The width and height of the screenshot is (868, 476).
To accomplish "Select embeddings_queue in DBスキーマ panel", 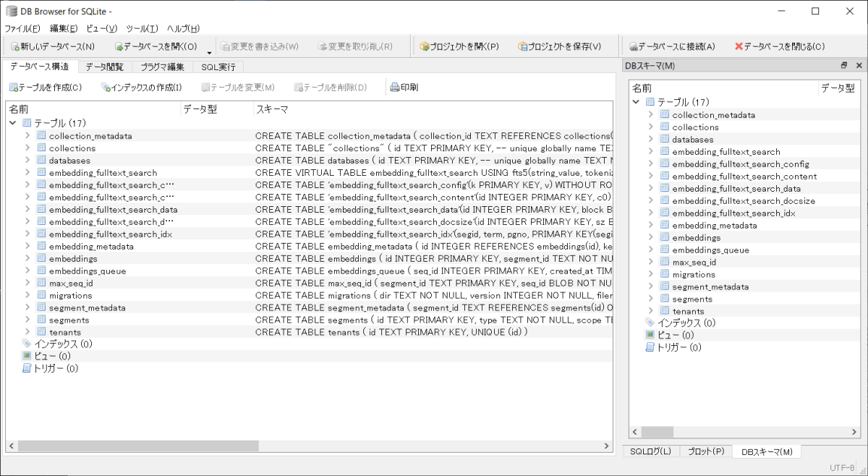I will coord(710,250).
